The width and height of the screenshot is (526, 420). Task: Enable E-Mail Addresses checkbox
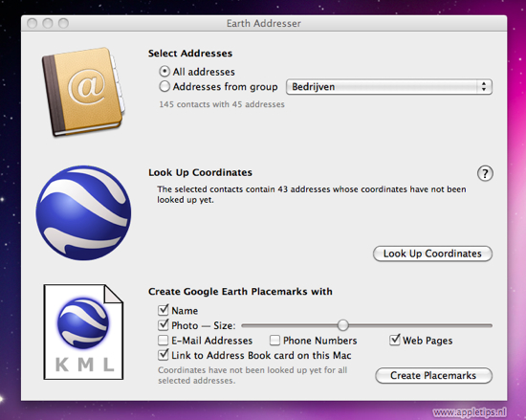click(164, 341)
